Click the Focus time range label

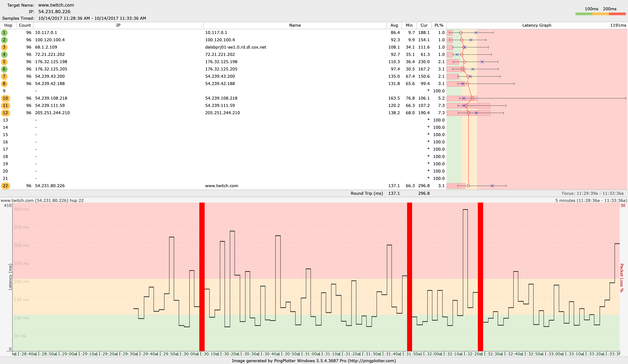(x=593, y=193)
